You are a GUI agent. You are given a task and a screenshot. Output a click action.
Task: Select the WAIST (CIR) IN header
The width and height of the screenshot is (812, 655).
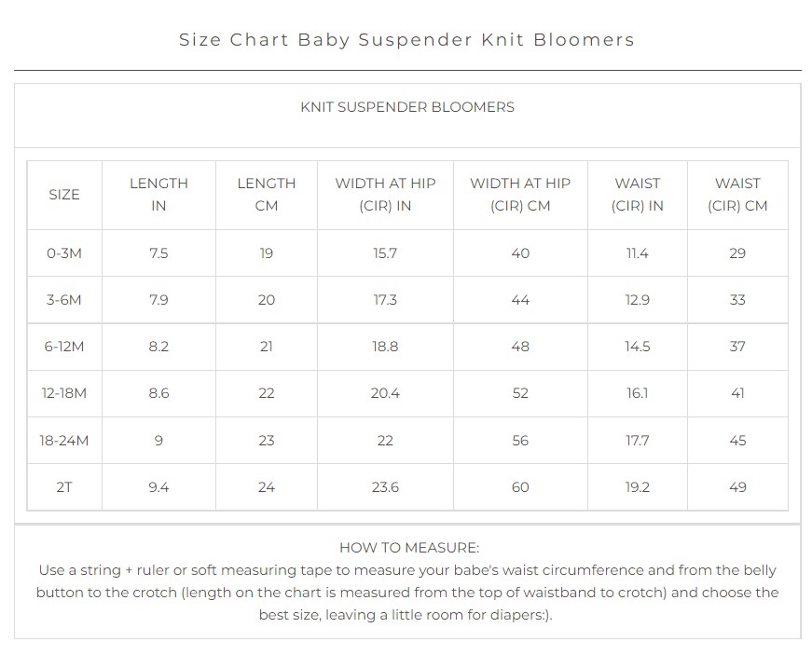(x=638, y=195)
